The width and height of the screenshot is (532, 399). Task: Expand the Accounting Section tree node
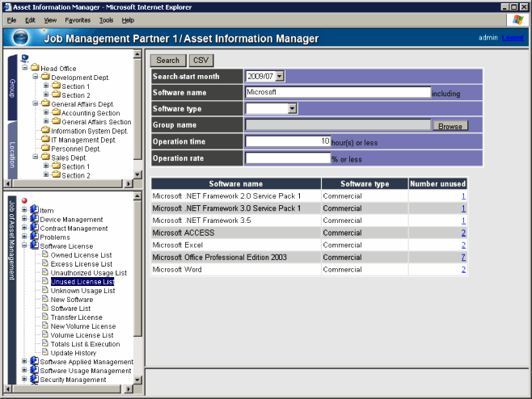46,113
